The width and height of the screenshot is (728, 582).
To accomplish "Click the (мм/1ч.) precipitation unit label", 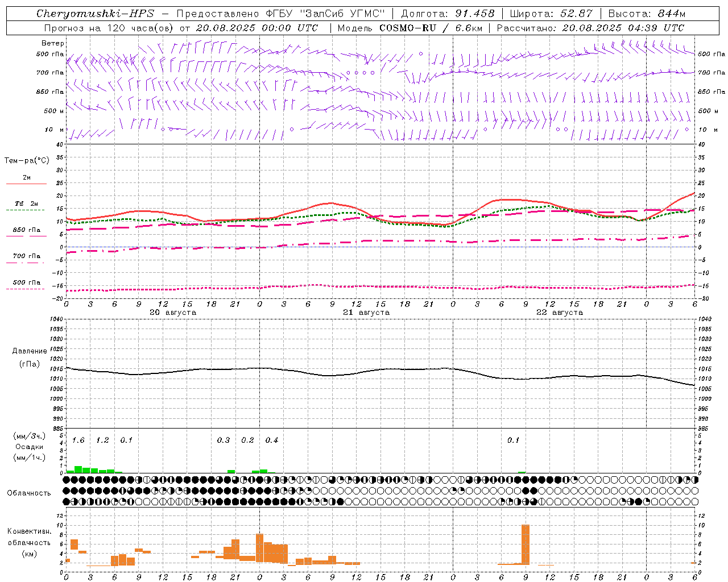I will [30, 457].
